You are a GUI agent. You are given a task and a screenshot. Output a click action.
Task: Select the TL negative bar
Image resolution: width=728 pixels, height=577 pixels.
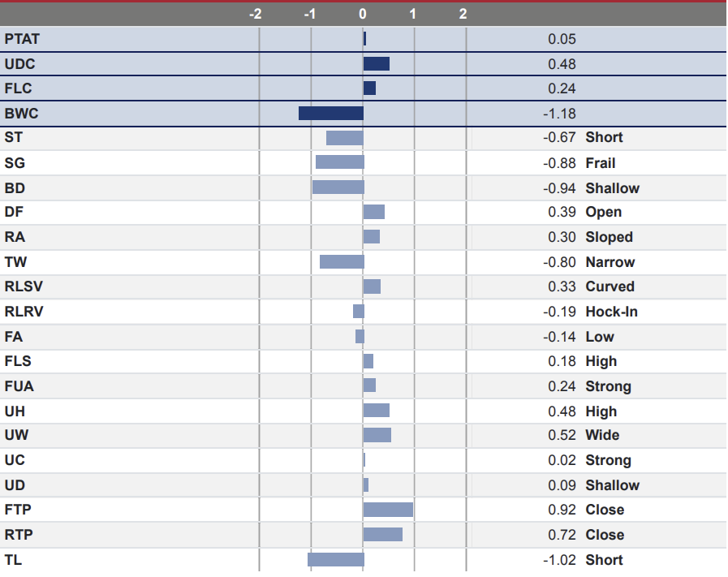336,560
